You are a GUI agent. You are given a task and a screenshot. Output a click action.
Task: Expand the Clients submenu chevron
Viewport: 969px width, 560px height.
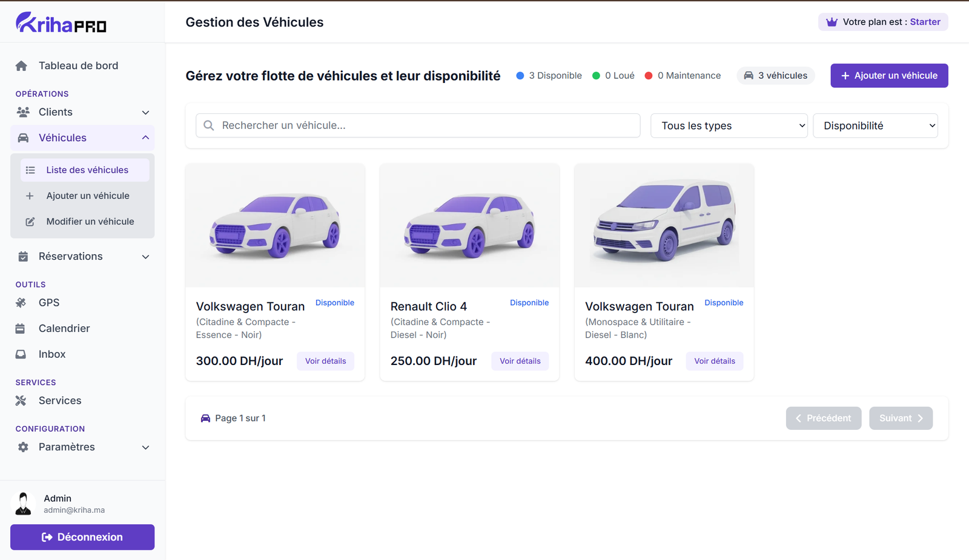pos(145,113)
